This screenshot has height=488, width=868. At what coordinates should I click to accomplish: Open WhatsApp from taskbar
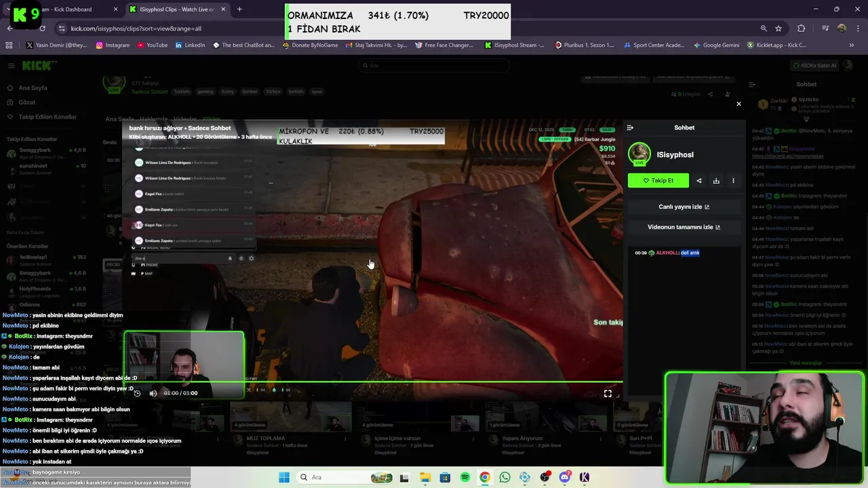(x=505, y=477)
